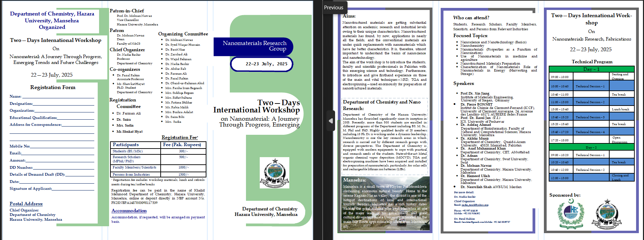644x240 pixels.
Task: Click the '09:00 – 10:00' schedule cell
Action: coord(561,76)
